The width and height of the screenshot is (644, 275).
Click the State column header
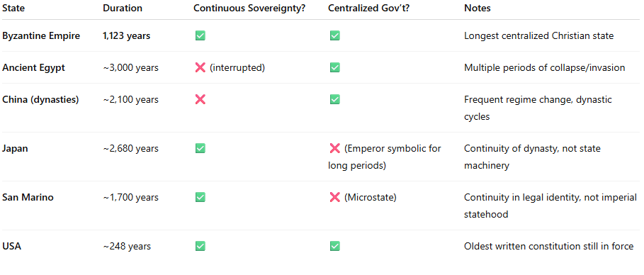[x=13, y=9]
